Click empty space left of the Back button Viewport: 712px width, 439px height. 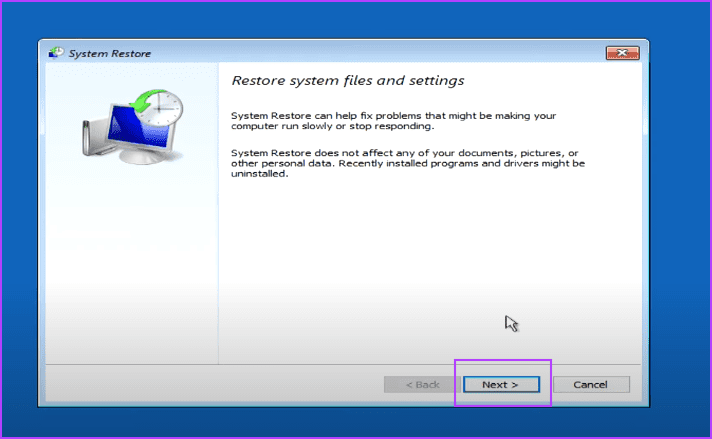point(220,384)
